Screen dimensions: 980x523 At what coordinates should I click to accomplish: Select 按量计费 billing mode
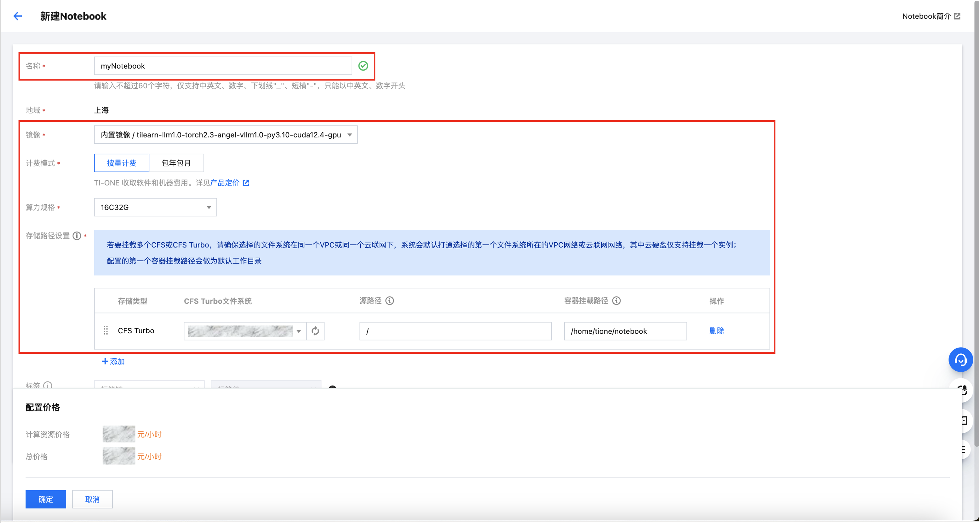pos(121,163)
